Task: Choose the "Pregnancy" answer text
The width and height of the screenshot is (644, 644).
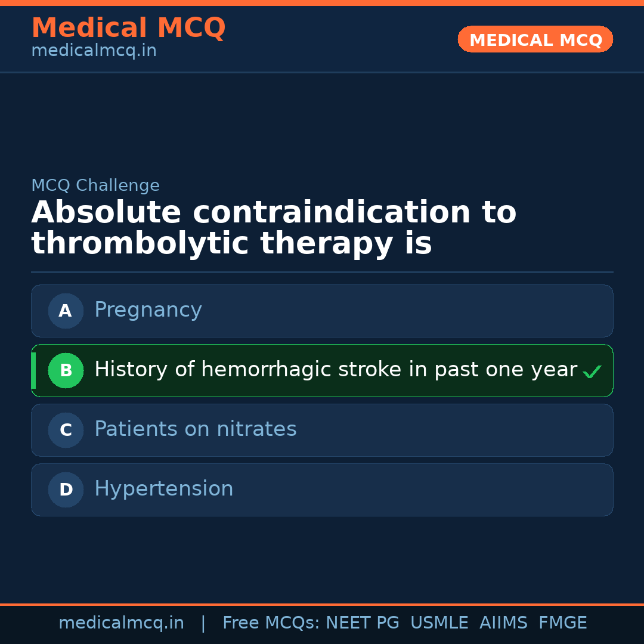Action: pos(148,310)
